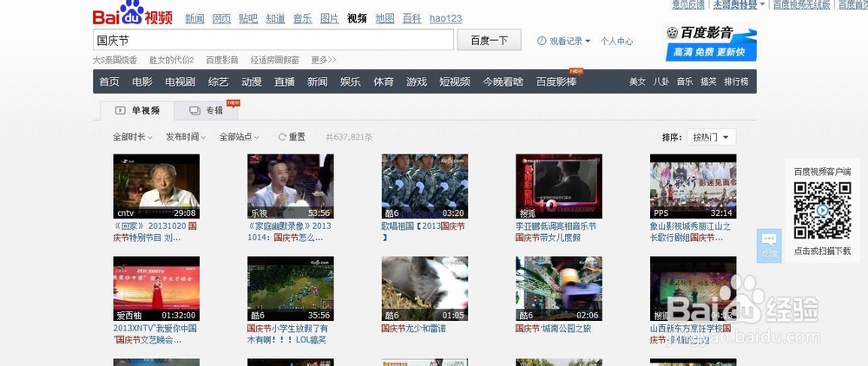Open 短视频 in the navigation bar
Image resolution: width=868 pixels, height=366 pixels.
coord(455,82)
